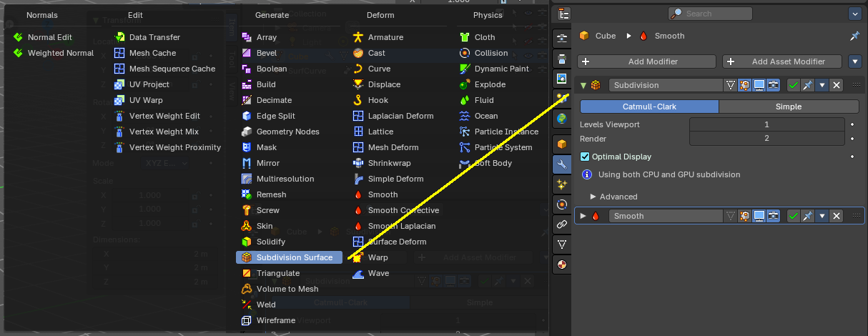Select Catmull-Clark subdivision type
This screenshot has width=868, height=336.
coord(649,107)
